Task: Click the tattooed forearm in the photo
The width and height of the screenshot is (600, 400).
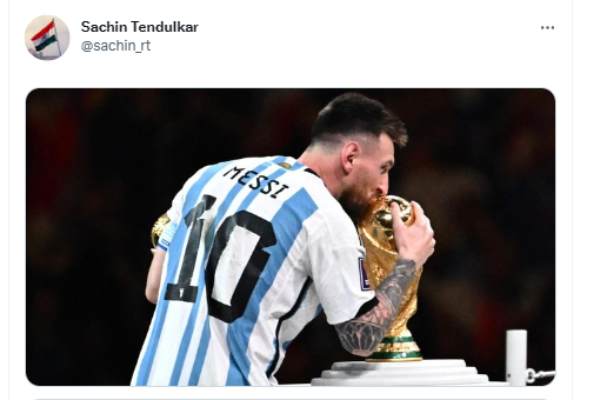Action: tap(377, 310)
